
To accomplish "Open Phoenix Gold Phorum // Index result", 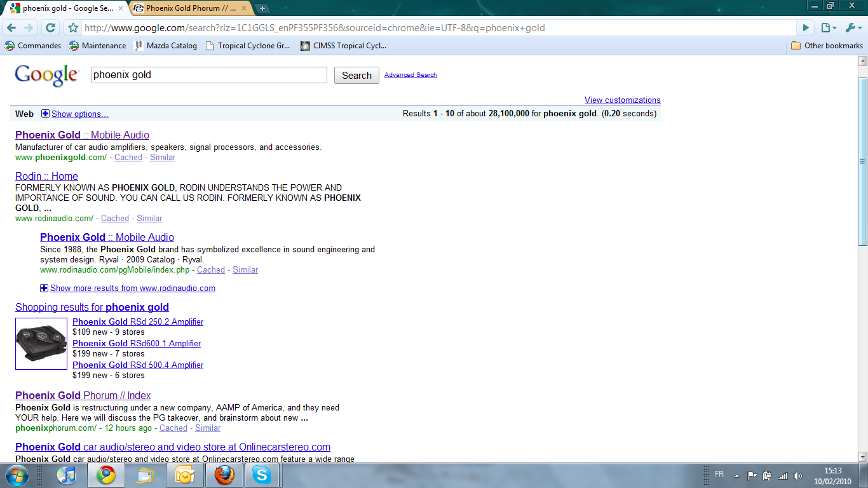I will click(x=83, y=395).
